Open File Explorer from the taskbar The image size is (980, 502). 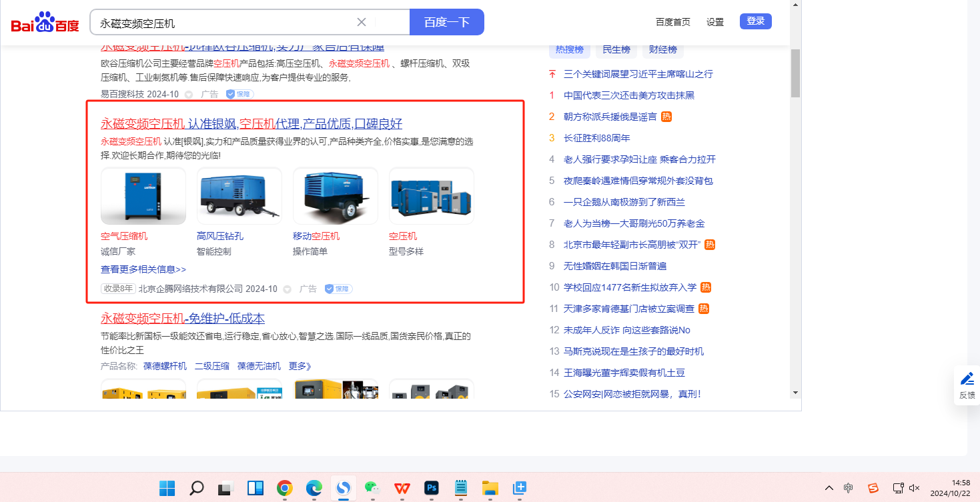(x=490, y=488)
